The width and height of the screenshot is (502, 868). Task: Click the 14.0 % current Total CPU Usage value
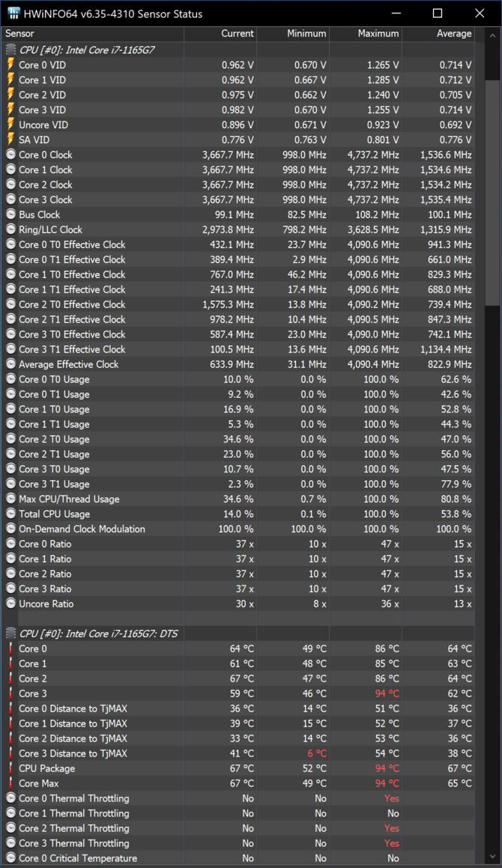pos(238,513)
